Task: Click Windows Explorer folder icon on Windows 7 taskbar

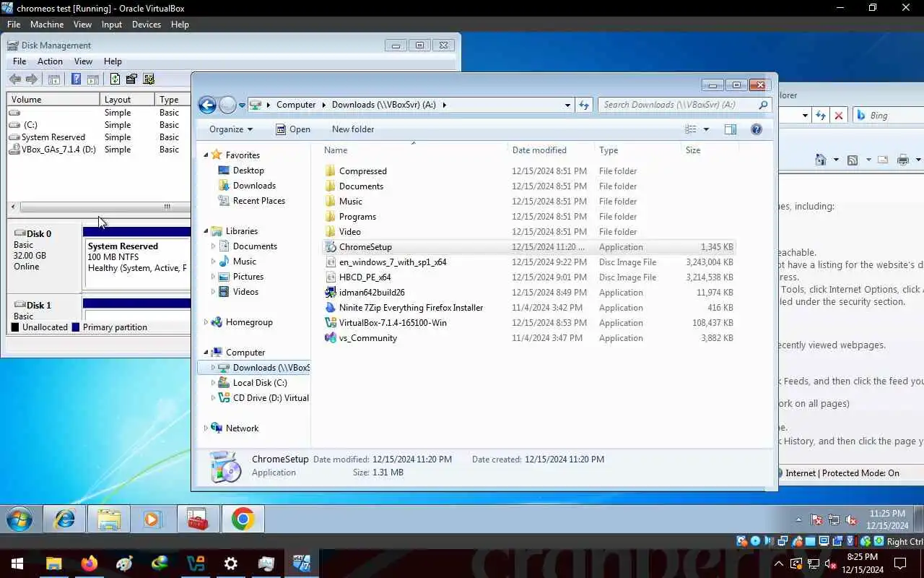Action: point(108,519)
